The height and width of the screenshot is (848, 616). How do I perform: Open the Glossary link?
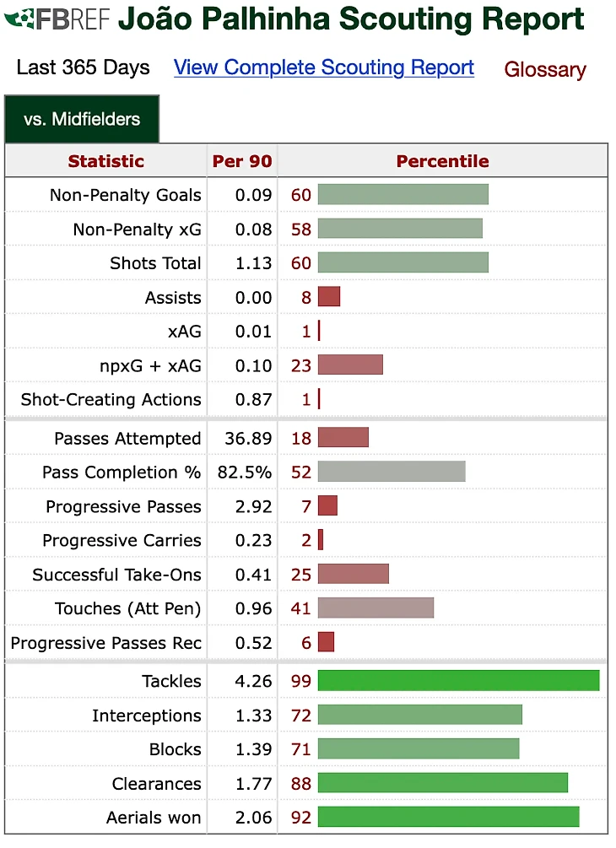click(x=545, y=70)
